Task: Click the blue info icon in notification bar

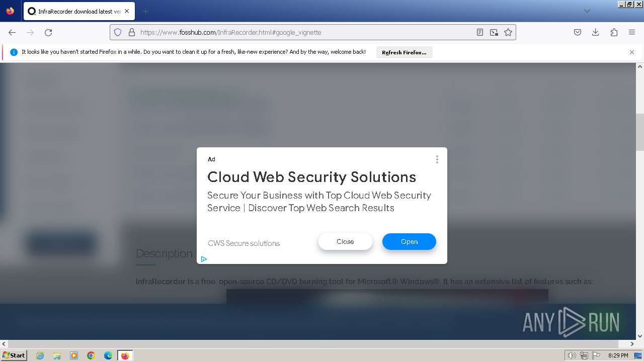Action: tap(14, 52)
